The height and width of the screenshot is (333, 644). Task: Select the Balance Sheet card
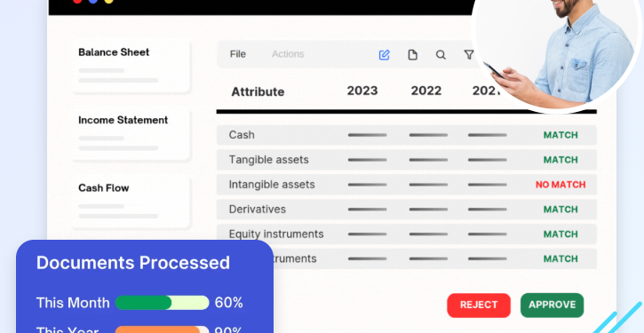pos(131,66)
